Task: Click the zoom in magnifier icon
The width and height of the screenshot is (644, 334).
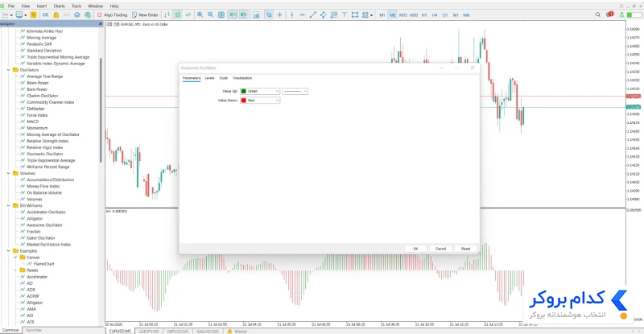Action: pyautogui.click(x=200, y=14)
